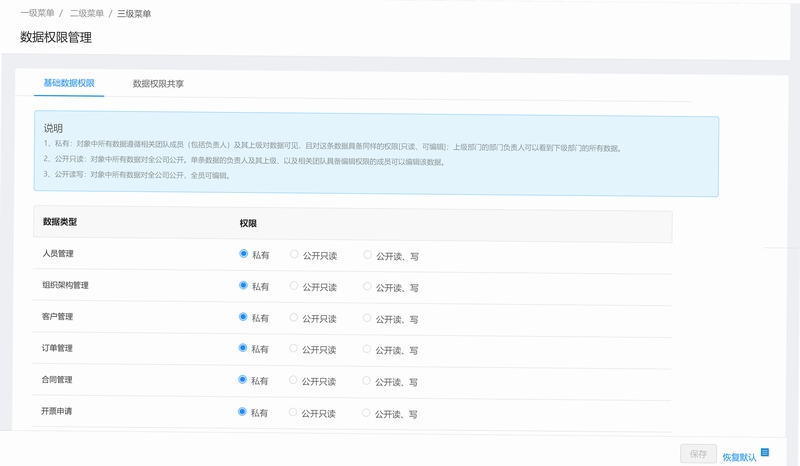Click 三级菜单 breadcrumb

pos(134,14)
